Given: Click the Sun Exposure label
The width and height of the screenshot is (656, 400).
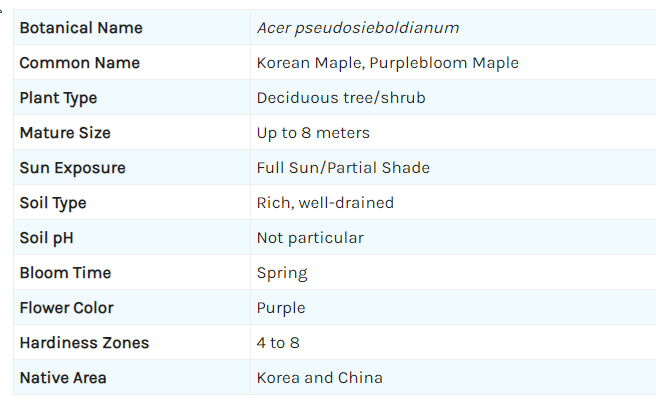Looking at the screenshot, I should pos(73,168).
